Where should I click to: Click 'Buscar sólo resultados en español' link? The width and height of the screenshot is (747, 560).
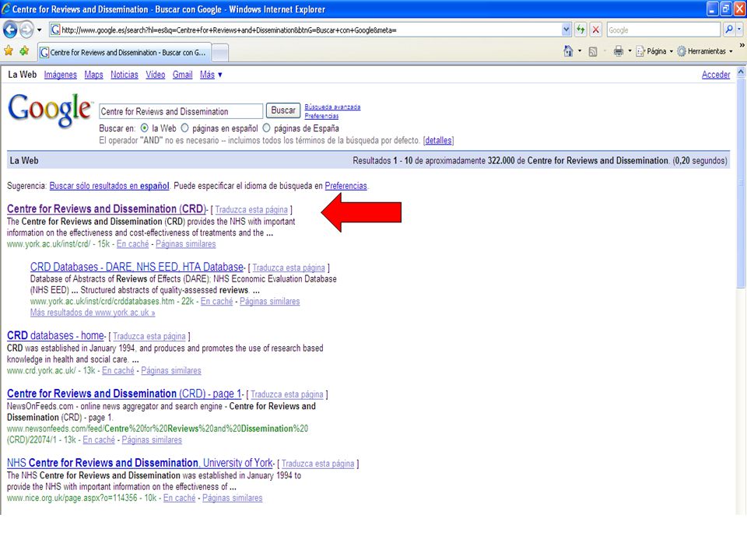[109, 186]
